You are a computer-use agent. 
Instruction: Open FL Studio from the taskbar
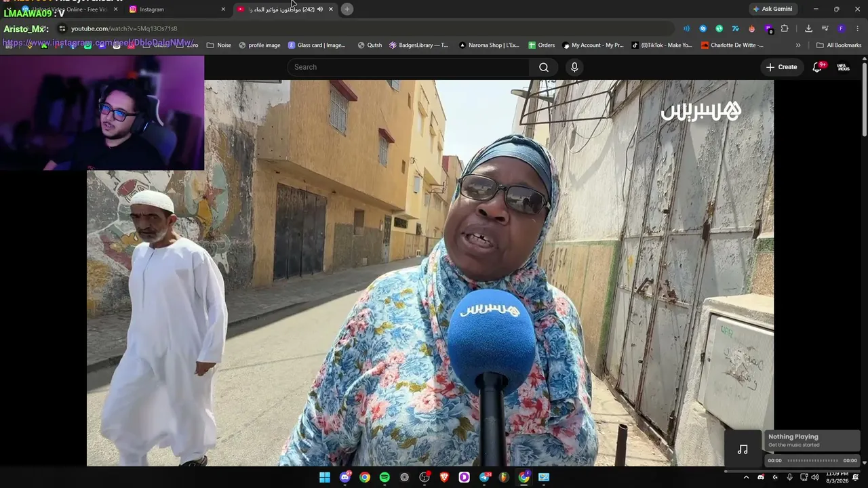pyautogui.click(x=504, y=477)
